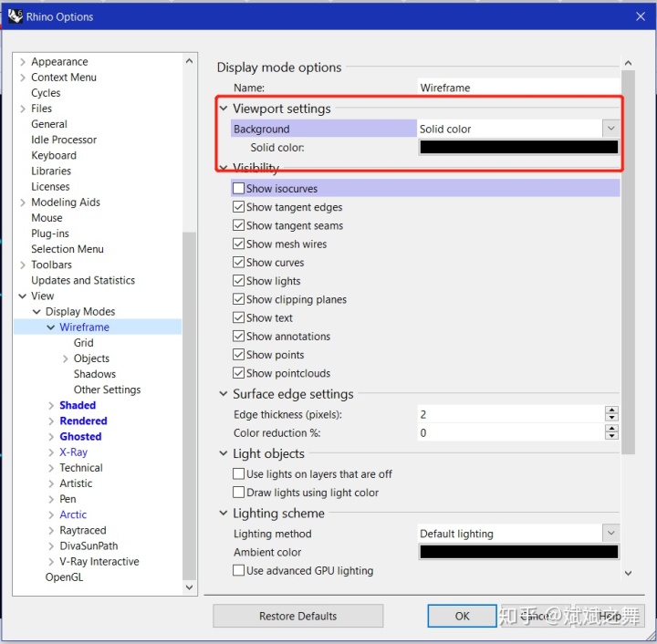The image size is (657, 644).
Task: Expand the Rendered display mode node
Action: pyautogui.click(x=51, y=421)
